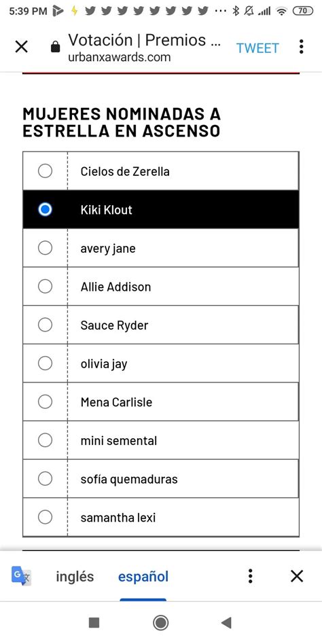
Task: Tap the Android home circle button
Action: pyautogui.click(x=160, y=623)
